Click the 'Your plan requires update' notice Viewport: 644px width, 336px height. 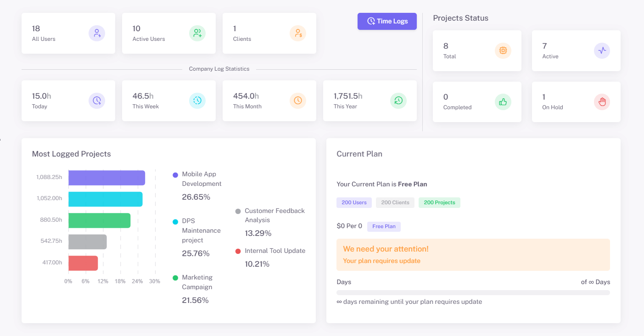[381, 261]
